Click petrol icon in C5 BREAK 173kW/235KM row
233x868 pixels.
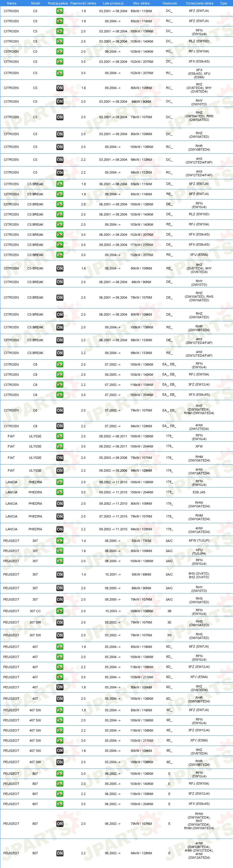60,245
